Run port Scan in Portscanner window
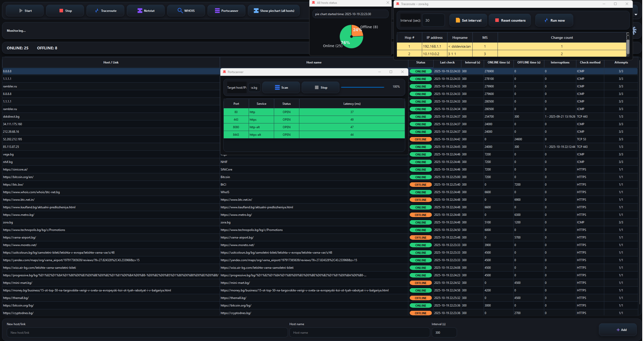This screenshot has width=644, height=341. coord(281,88)
